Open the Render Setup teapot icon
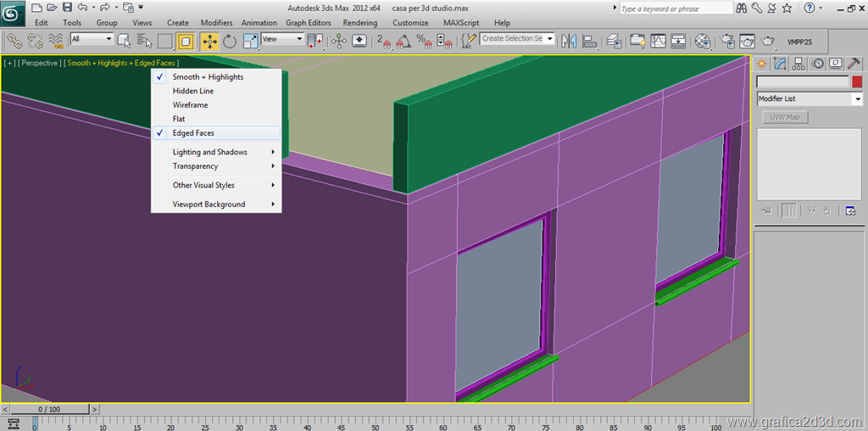868x431 pixels. (726, 41)
